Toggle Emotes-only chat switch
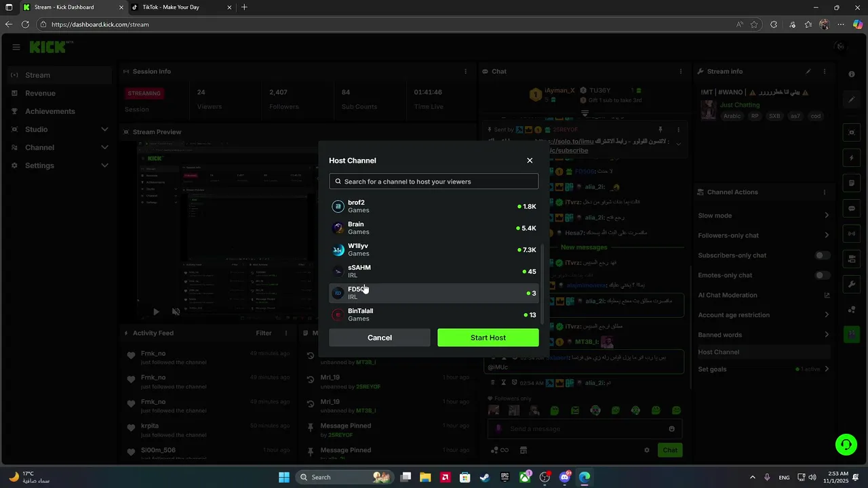The image size is (868, 488). (822, 275)
